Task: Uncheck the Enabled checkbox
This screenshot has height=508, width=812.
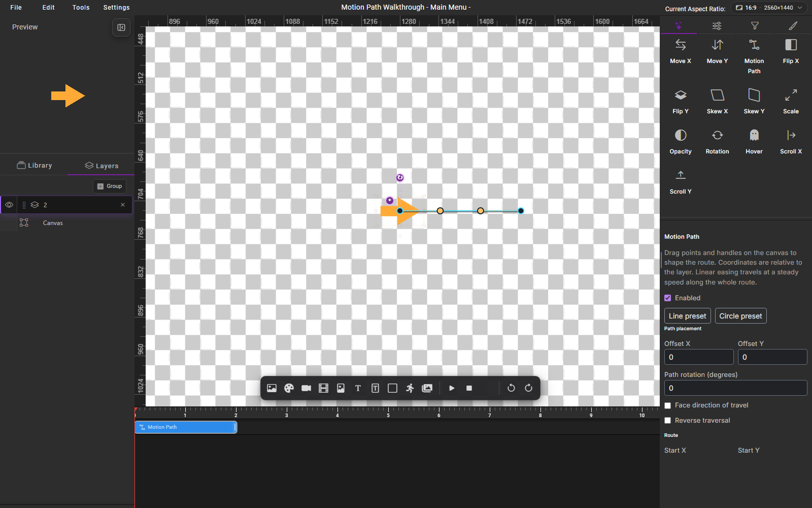Action: pos(668,298)
